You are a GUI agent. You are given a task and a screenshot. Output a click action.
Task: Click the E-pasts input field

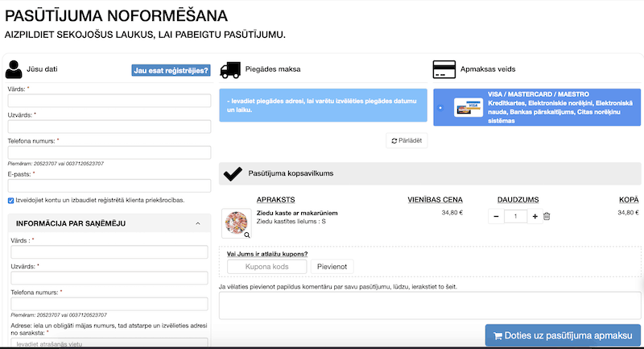[x=109, y=185]
